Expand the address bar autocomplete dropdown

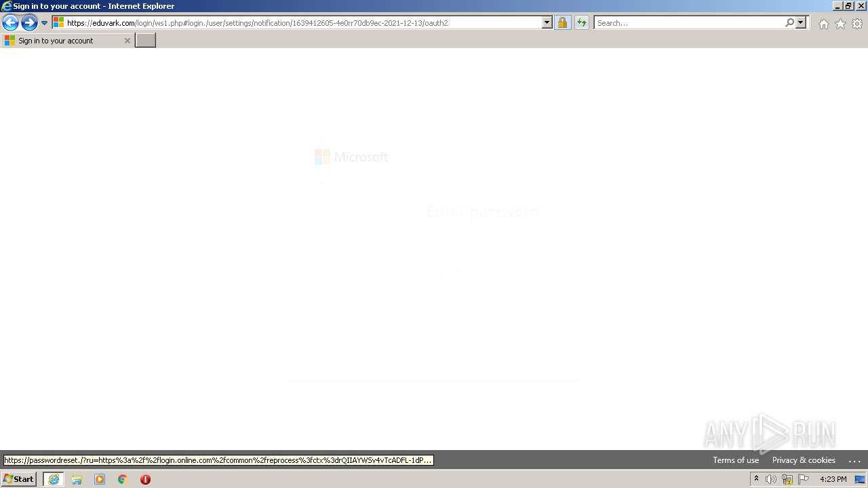(x=547, y=22)
